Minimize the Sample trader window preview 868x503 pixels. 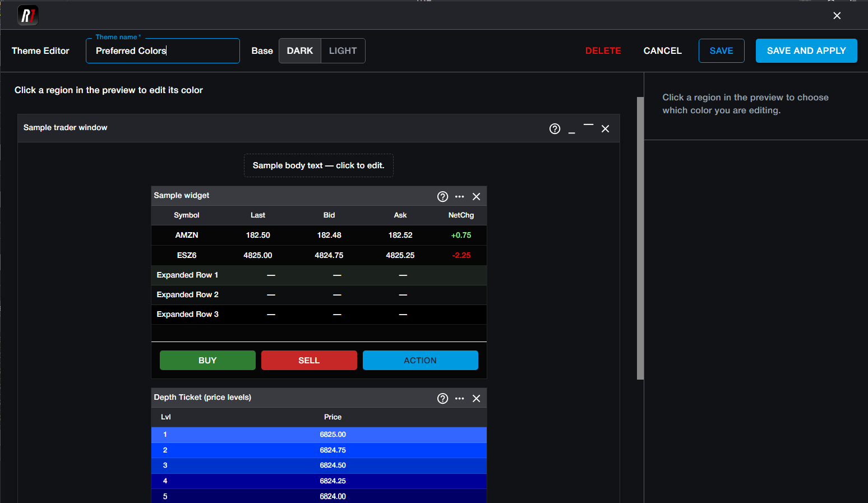click(572, 132)
